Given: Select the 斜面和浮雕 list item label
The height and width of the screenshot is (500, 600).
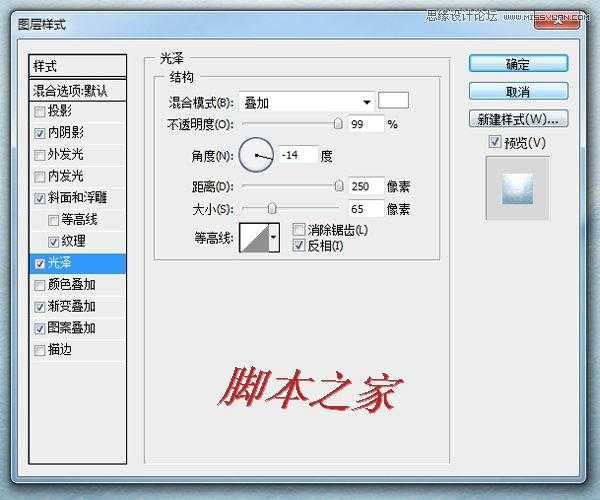Looking at the screenshot, I should (x=77, y=197).
